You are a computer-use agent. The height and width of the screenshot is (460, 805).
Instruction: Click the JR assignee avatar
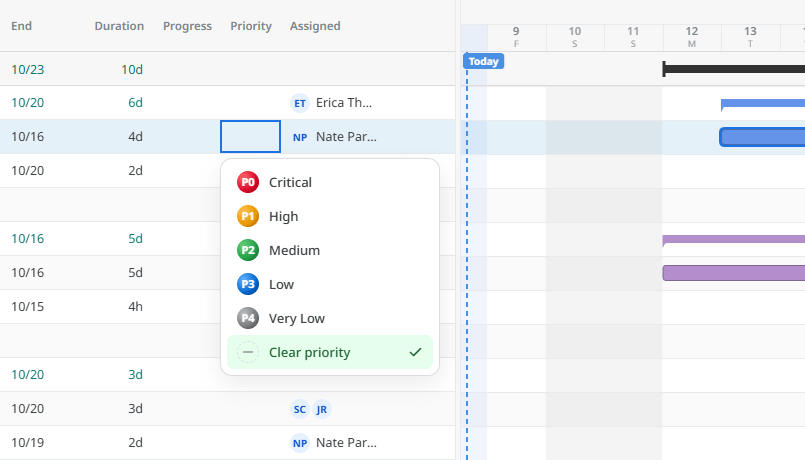[322, 409]
